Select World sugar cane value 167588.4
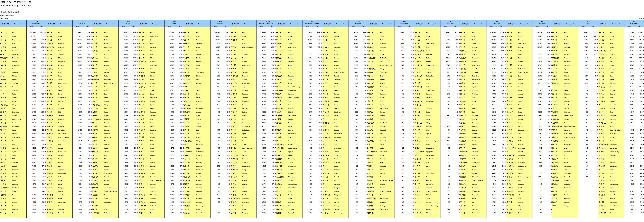Viewport: 644px width, 222px height. [x=493, y=33]
